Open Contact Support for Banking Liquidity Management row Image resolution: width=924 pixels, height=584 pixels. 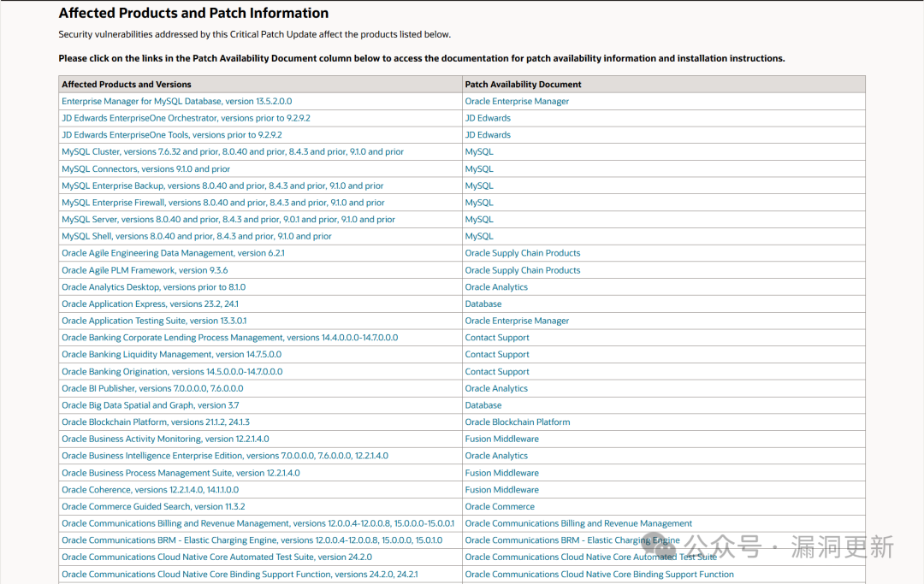click(x=497, y=354)
